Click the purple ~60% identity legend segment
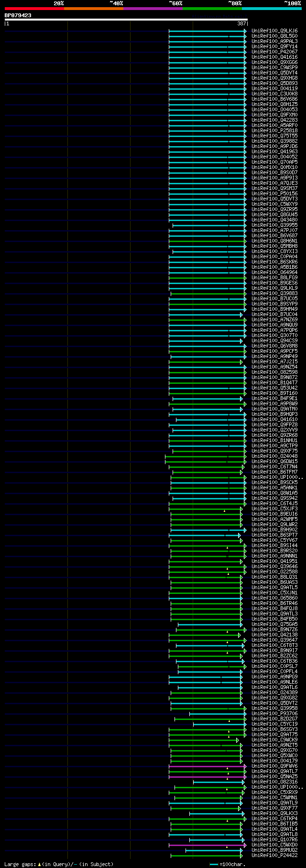 pos(153,9)
